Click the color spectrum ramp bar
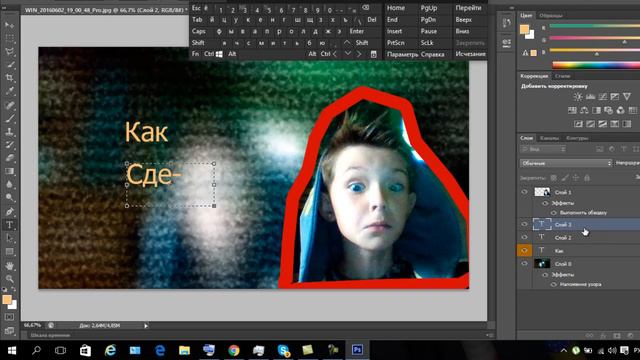The width and height of the screenshot is (640, 360). point(596,64)
